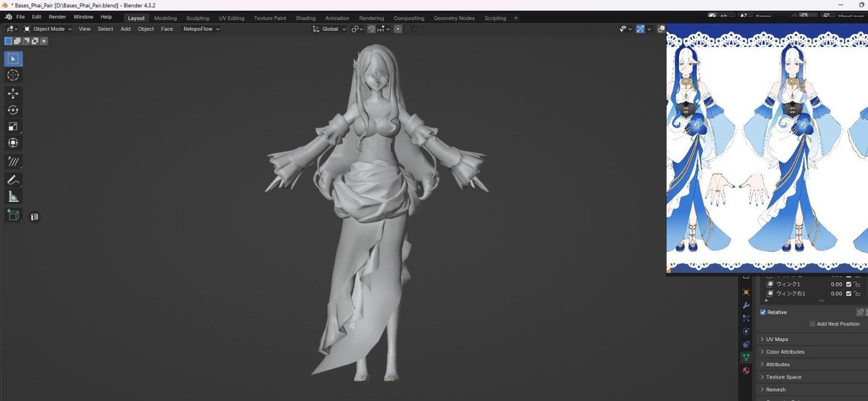Uncheck the ウィンク右1 shape key checkbox
The width and height of the screenshot is (868, 401).
click(x=848, y=294)
